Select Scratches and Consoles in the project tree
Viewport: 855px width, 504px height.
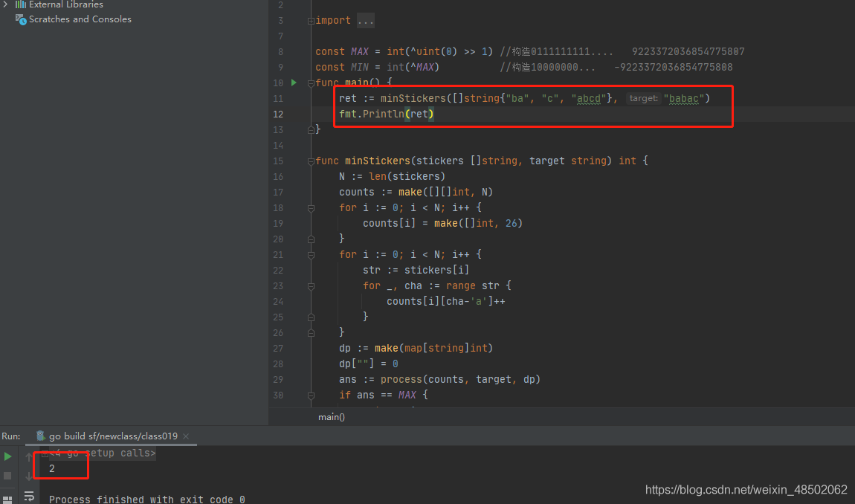(80, 19)
